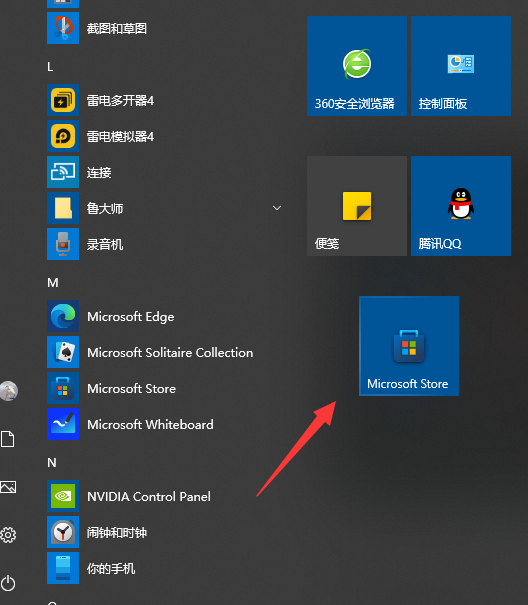Viewport: 528px width, 605px height.
Task: Select the 雷电多开器4 label
Action: pyautogui.click(x=120, y=101)
